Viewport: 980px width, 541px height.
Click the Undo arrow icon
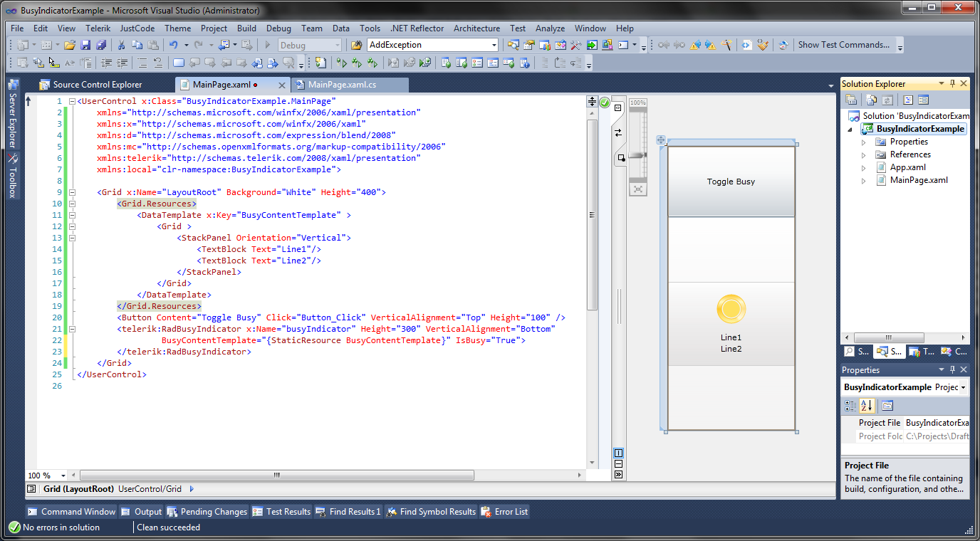click(173, 45)
